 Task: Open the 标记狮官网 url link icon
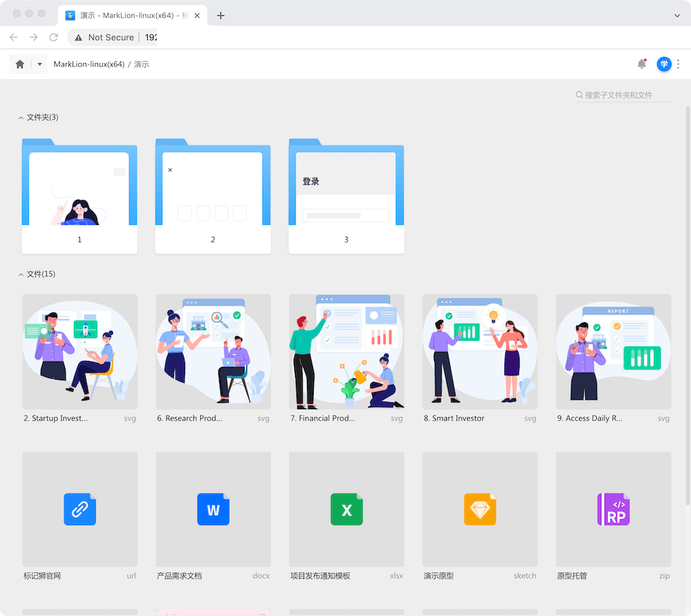[79, 510]
